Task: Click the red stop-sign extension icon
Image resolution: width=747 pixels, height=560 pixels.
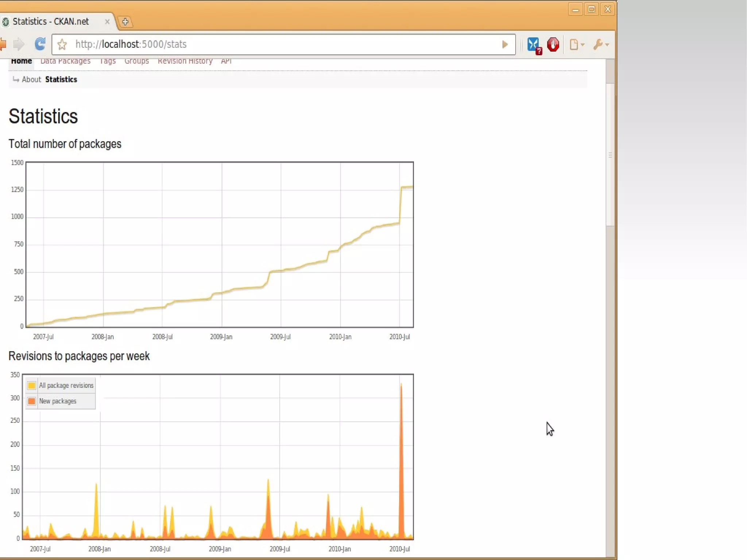Action: [553, 45]
